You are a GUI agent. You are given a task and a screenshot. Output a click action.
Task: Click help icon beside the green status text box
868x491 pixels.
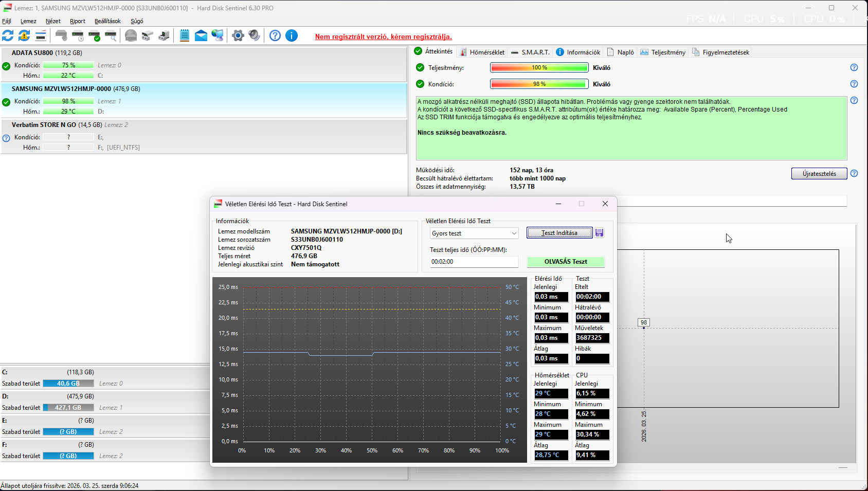pos(854,100)
